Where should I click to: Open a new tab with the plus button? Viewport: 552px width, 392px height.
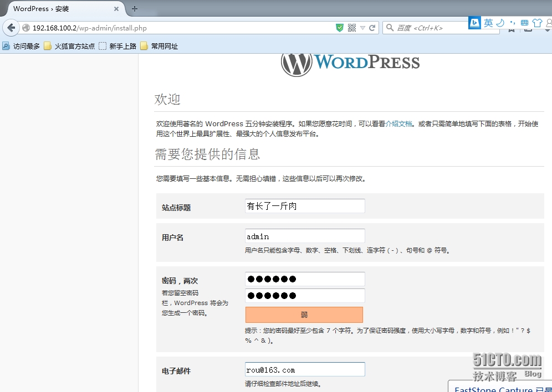pyautogui.click(x=135, y=9)
